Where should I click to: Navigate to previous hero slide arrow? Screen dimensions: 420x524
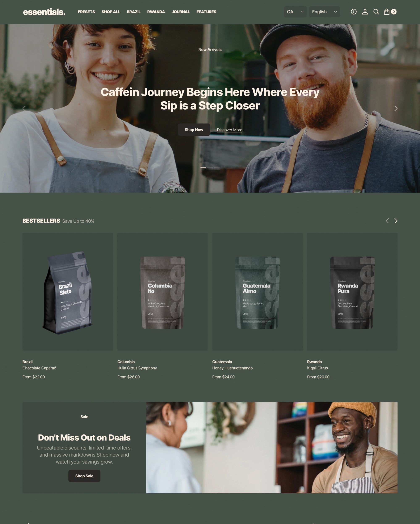tap(24, 108)
